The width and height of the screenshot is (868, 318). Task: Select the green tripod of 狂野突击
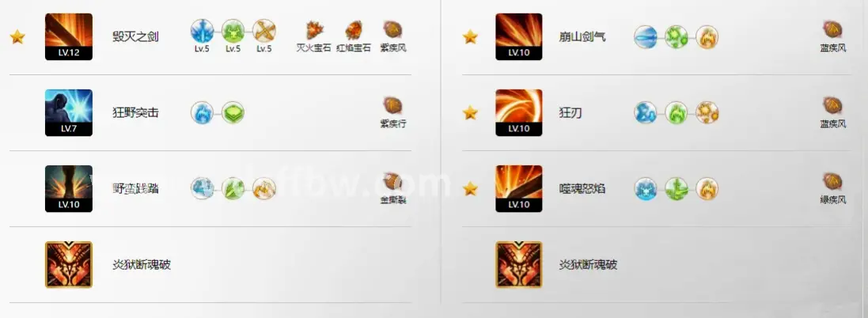coord(233,113)
